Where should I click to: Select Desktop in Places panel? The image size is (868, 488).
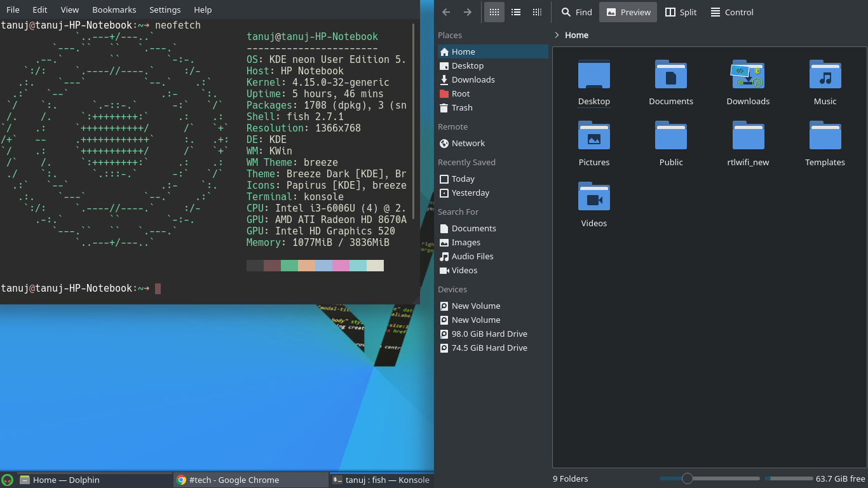[492, 65]
